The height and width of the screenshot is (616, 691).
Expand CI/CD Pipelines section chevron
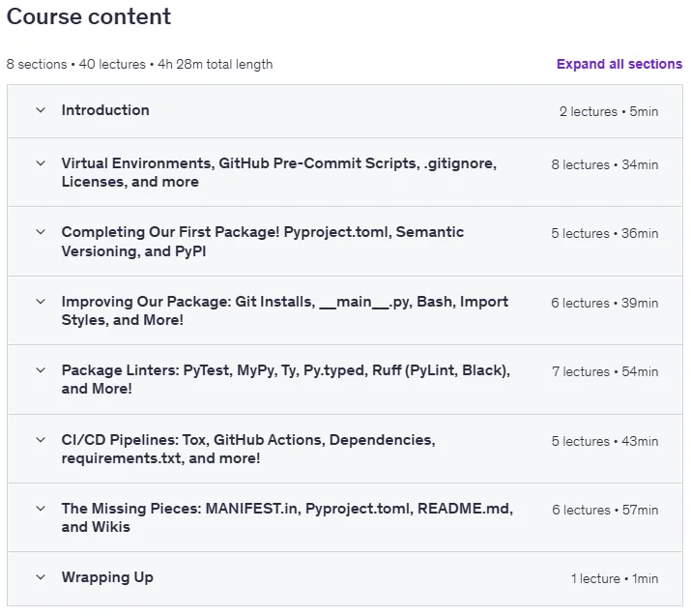tap(41, 440)
